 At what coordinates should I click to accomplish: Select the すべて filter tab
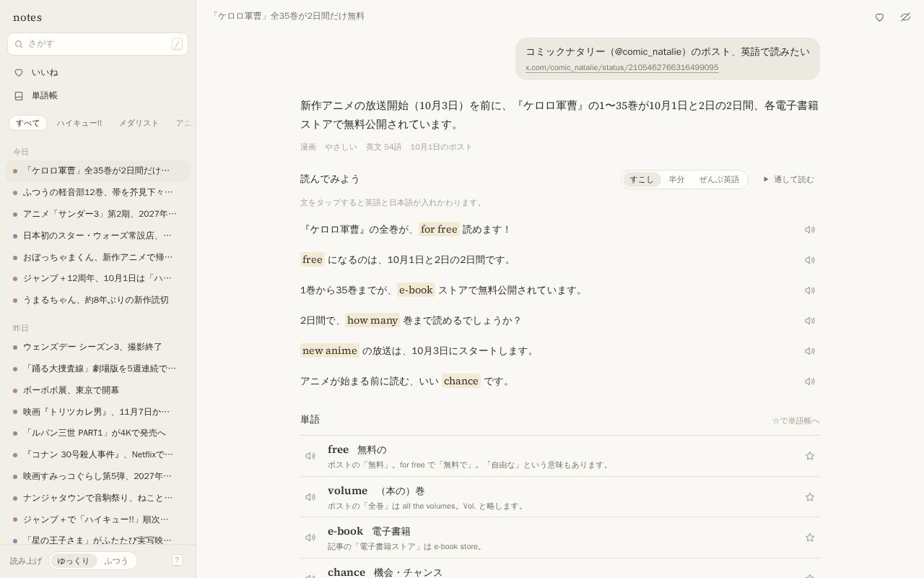click(28, 123)
